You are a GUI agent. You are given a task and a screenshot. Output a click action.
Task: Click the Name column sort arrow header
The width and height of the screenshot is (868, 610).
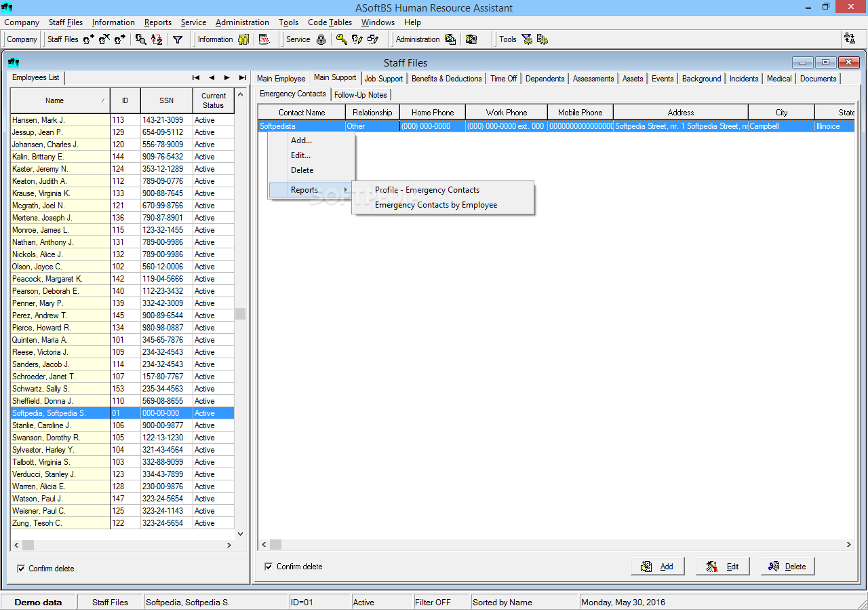60,101
